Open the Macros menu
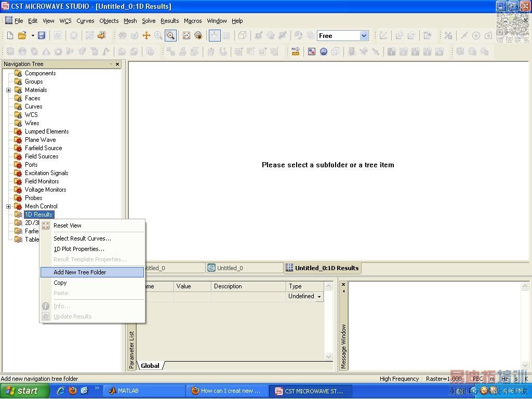Image resolution: width=532 pixels, height=399 pixels. (193, 21)
